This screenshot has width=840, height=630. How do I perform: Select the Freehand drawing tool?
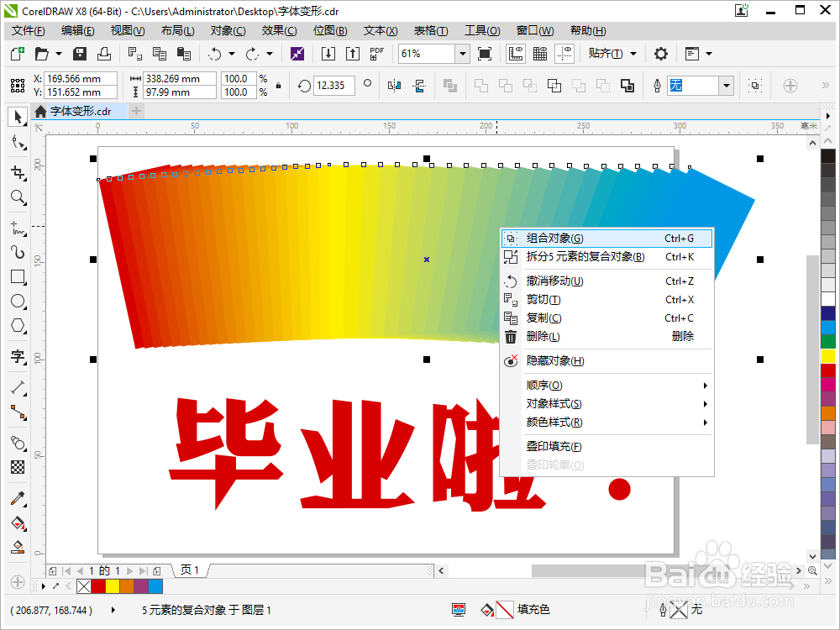[x=18, y=228]
